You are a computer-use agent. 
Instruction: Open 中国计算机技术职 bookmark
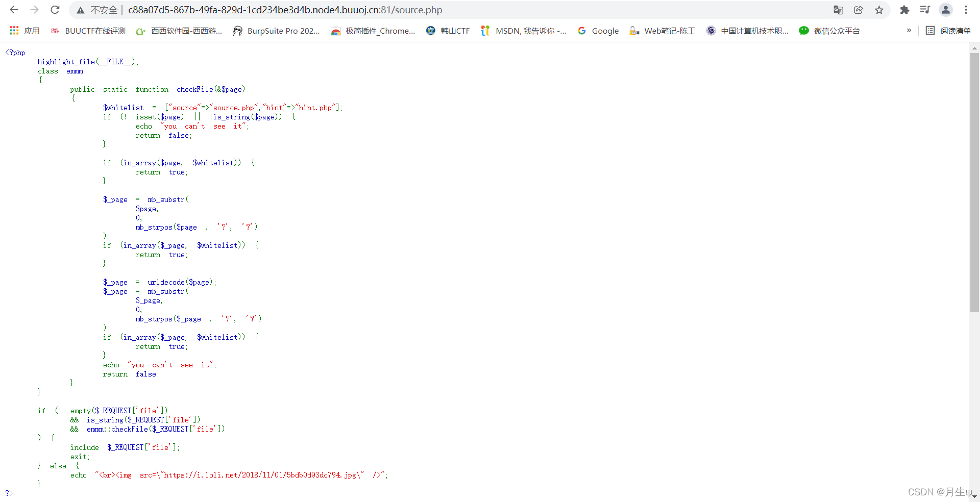[748, 31]
